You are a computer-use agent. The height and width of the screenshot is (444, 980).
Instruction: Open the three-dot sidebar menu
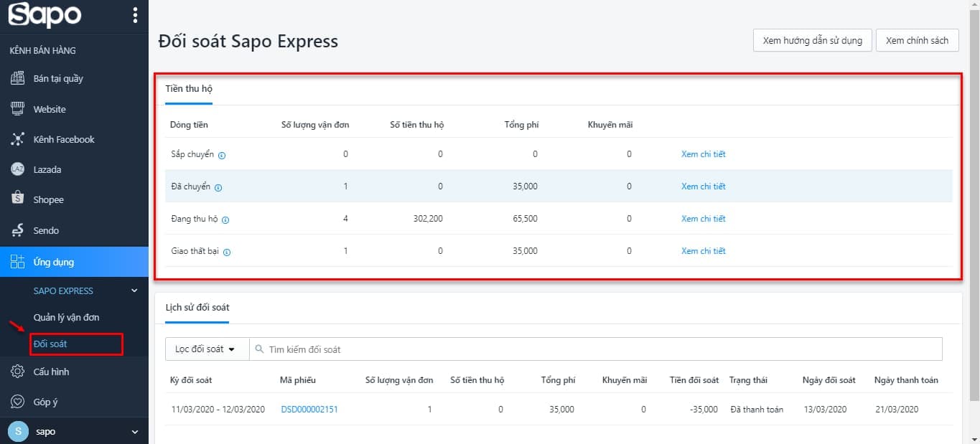135,15
